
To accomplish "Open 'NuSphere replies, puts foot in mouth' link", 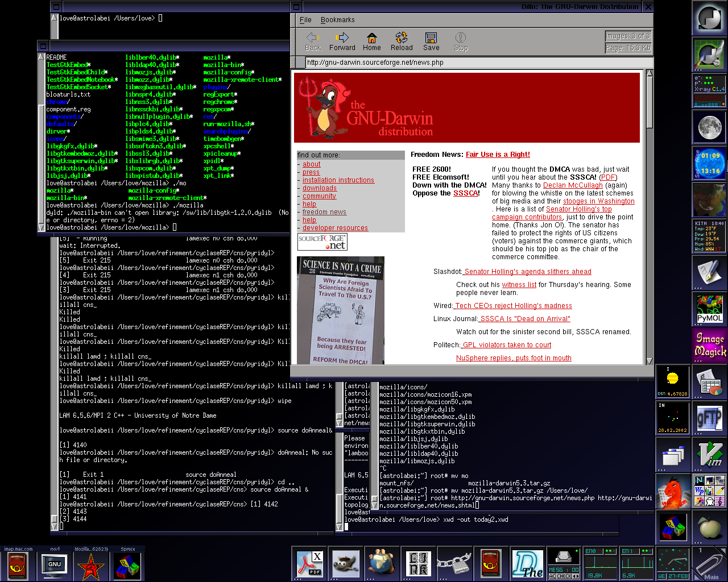I will [x=514, y=358].
